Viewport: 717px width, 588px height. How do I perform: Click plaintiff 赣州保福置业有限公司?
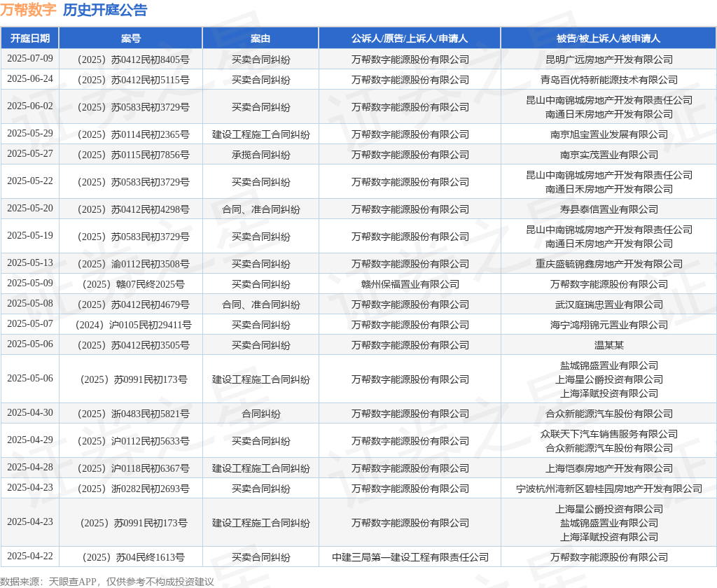click(410, 284)
